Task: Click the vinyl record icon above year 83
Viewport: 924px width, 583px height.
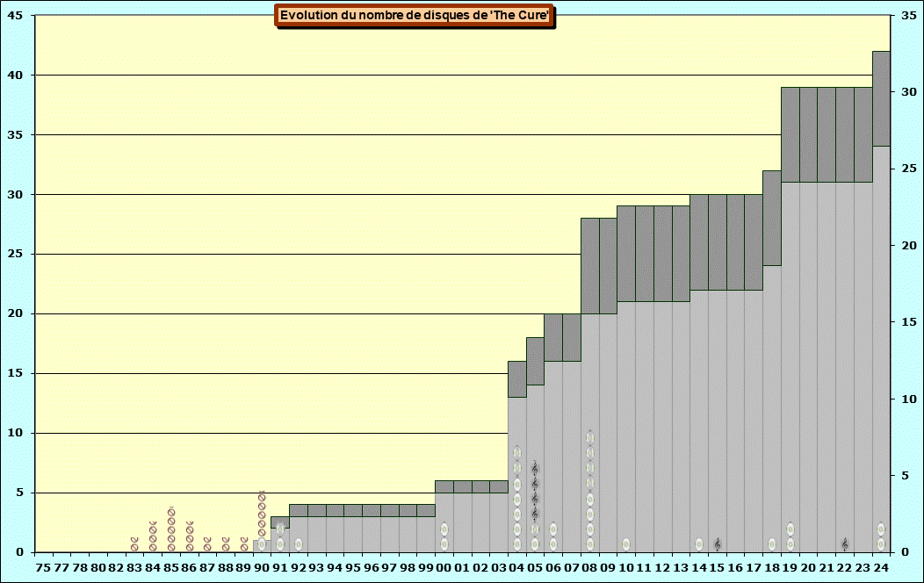Action: (134, 544)
